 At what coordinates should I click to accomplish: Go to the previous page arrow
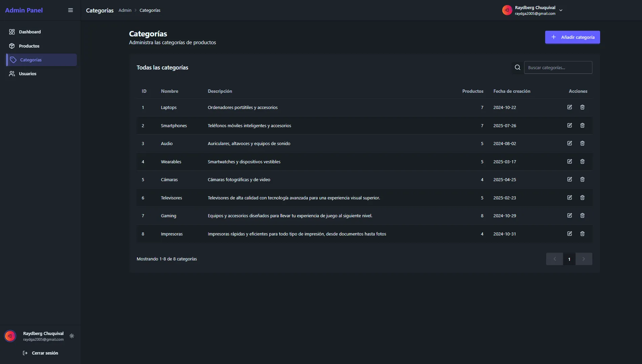555,259
